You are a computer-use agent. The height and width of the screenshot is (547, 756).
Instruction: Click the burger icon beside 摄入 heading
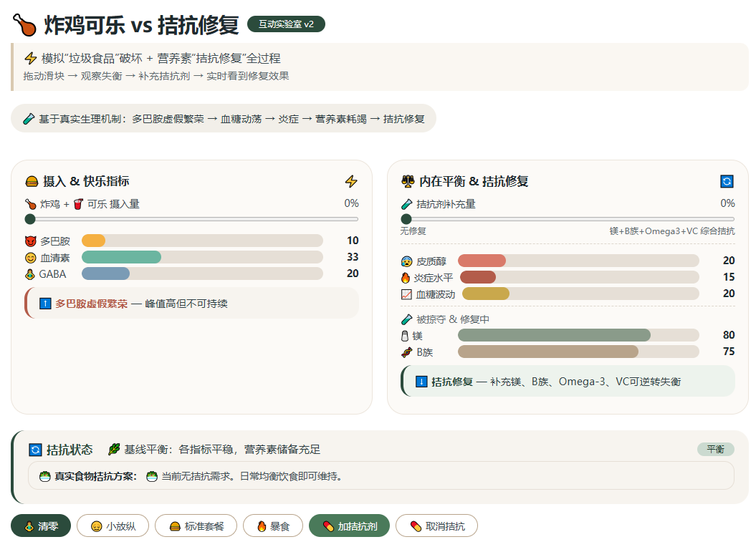coord(32,181)
